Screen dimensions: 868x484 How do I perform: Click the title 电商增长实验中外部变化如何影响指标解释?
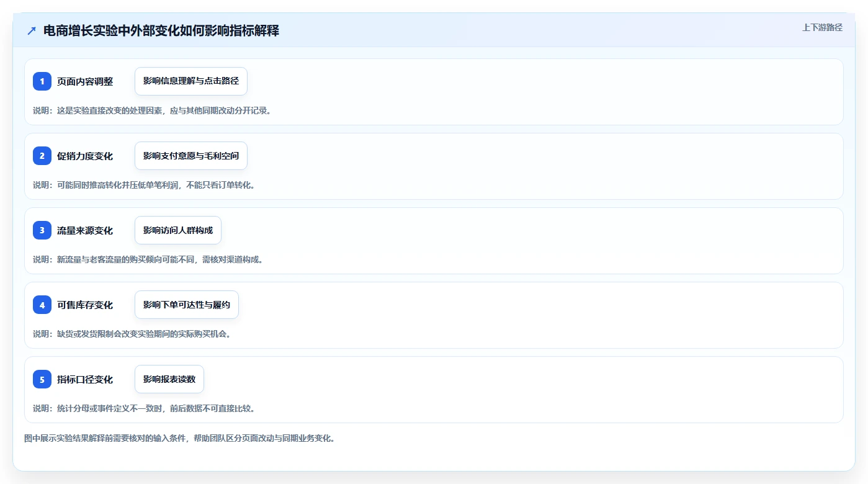(161, 30)
